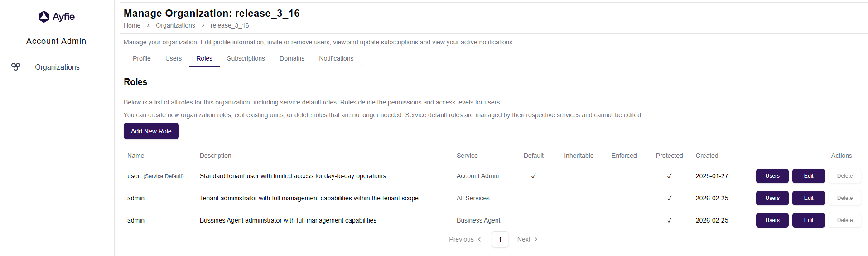The image size is (868, 256).
Task: Click the Ayfie logo icon
Action: pyautogui.click(x=44, y=17)
